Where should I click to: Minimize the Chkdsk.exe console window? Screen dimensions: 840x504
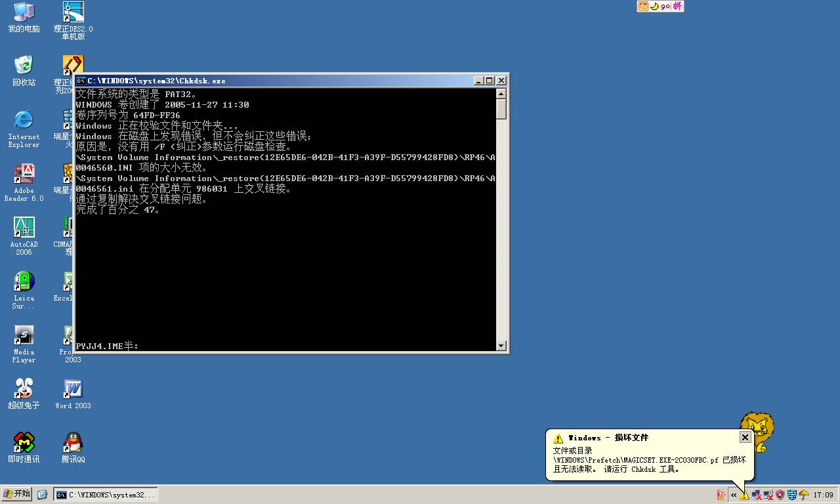pos(479,81)
